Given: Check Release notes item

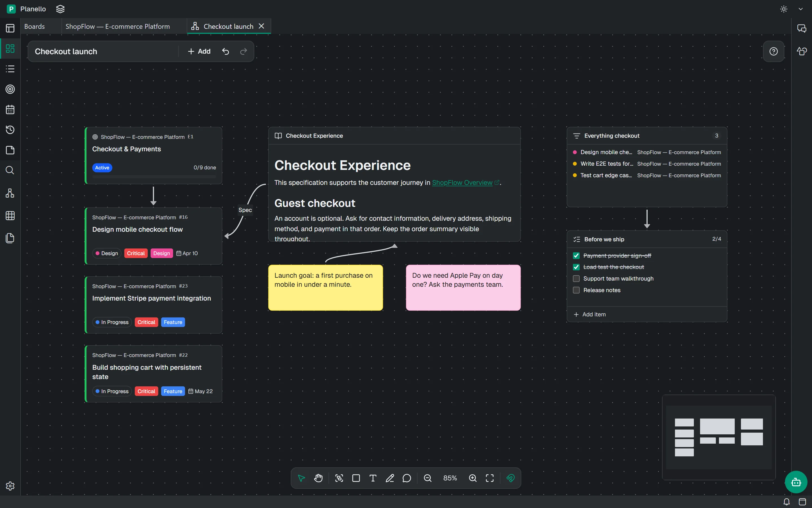Looking at the screenshot, I should pos(576,290).
